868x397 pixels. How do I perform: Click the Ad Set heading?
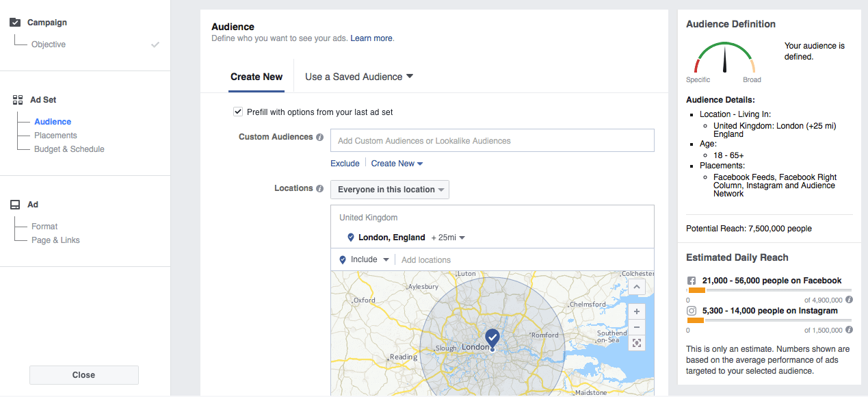[43, 100]
